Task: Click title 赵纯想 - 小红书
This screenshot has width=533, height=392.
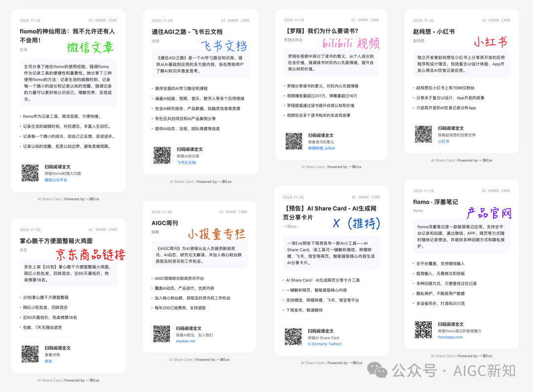Action: pos(434,32)
